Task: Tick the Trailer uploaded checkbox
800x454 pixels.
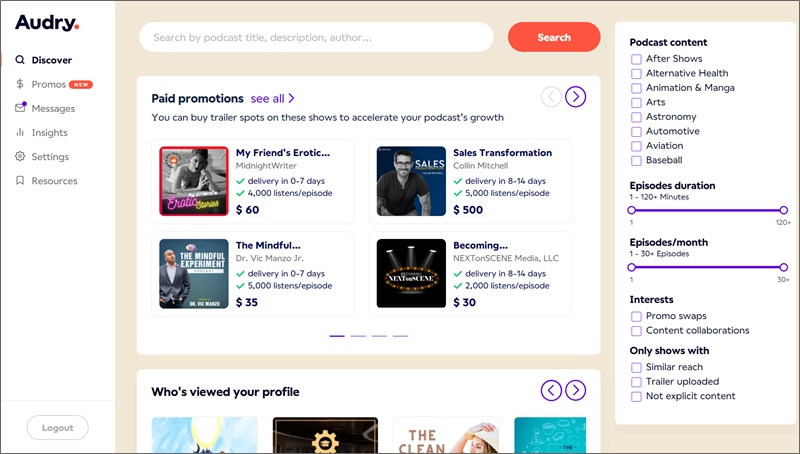Action: click(x=636, y=382)
